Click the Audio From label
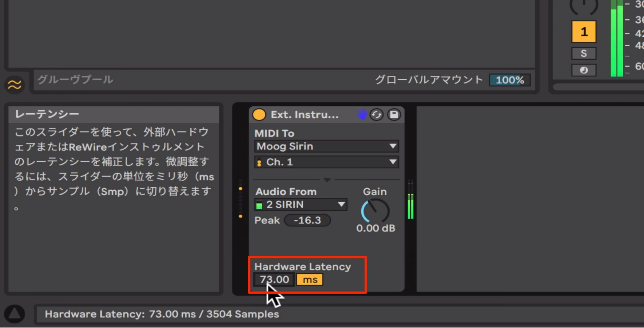644x328 pixels. pos(286,192)
